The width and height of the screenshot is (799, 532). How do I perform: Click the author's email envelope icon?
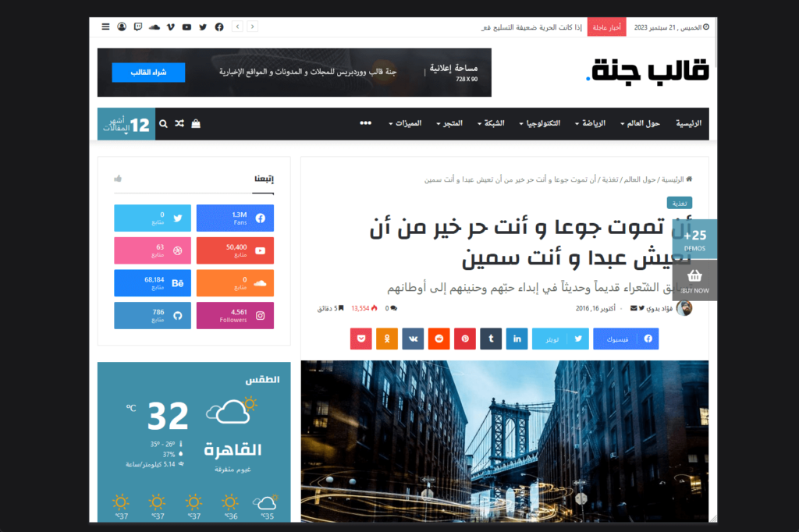pyautogui.click(x=634, y=308)
